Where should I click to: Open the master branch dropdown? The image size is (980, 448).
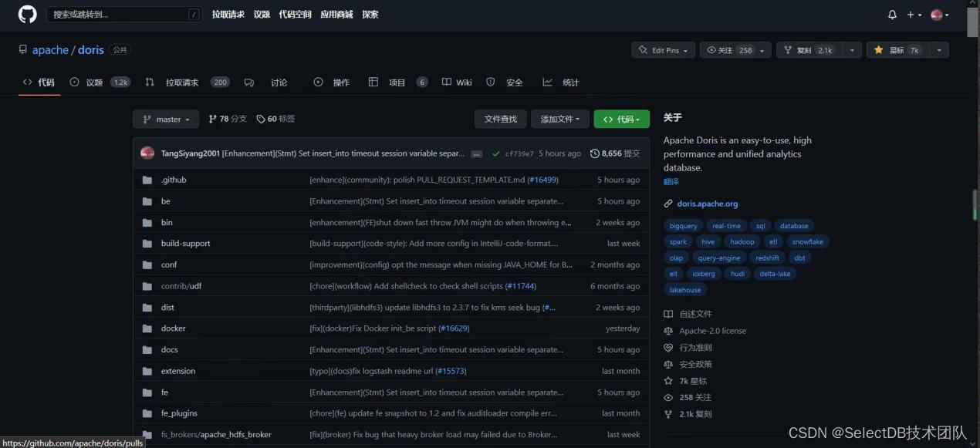coord(166,120)
